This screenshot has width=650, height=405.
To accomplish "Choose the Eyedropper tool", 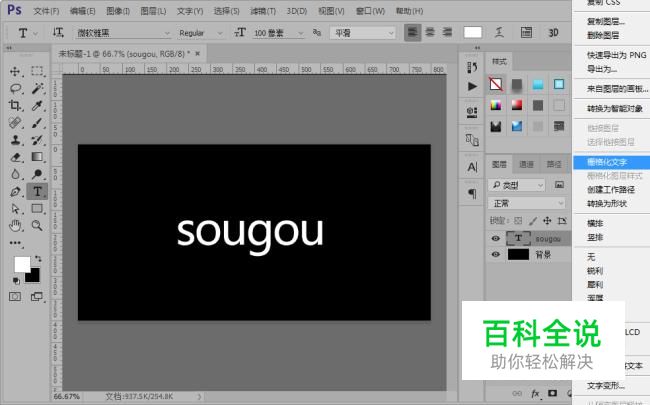I will [37, 105].
